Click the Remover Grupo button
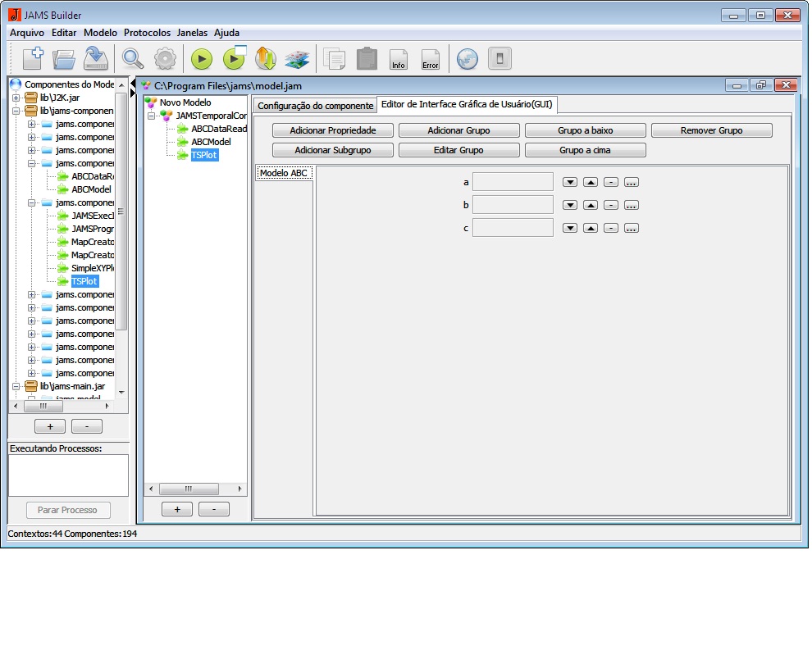This screenshot has width=812, height=664. coord(711,130)
